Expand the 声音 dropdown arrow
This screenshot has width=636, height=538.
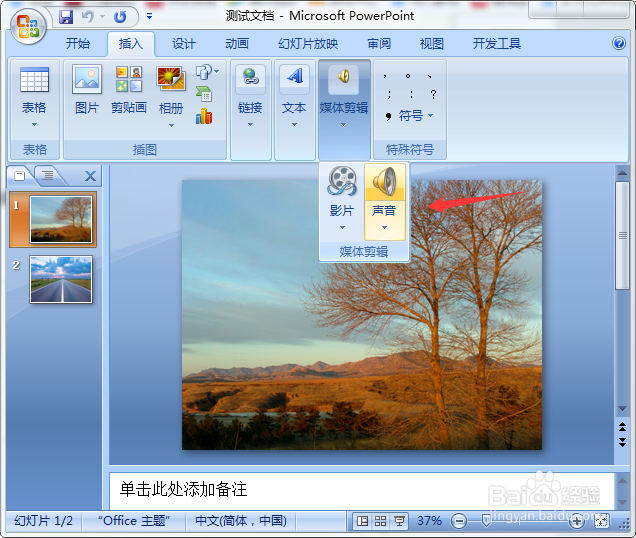pos(385,227)
